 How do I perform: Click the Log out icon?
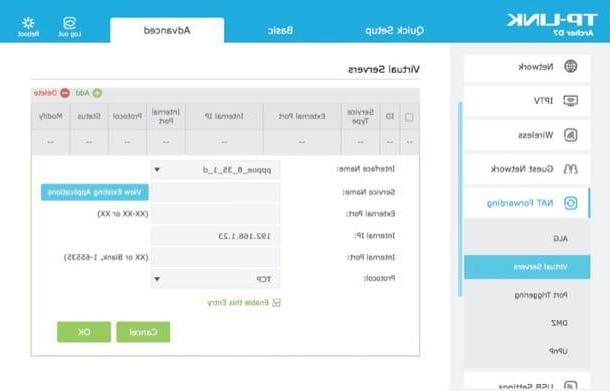click(x=70, y=23)
